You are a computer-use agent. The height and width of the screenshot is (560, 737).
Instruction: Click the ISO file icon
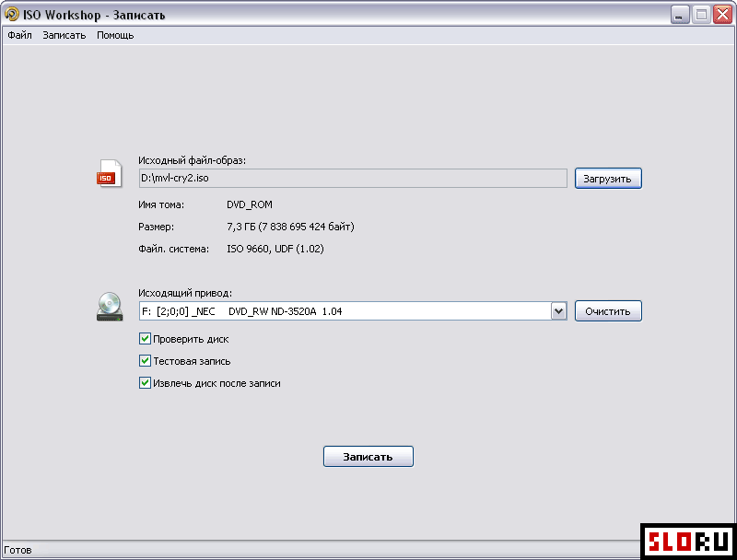[x=110, y=174]
